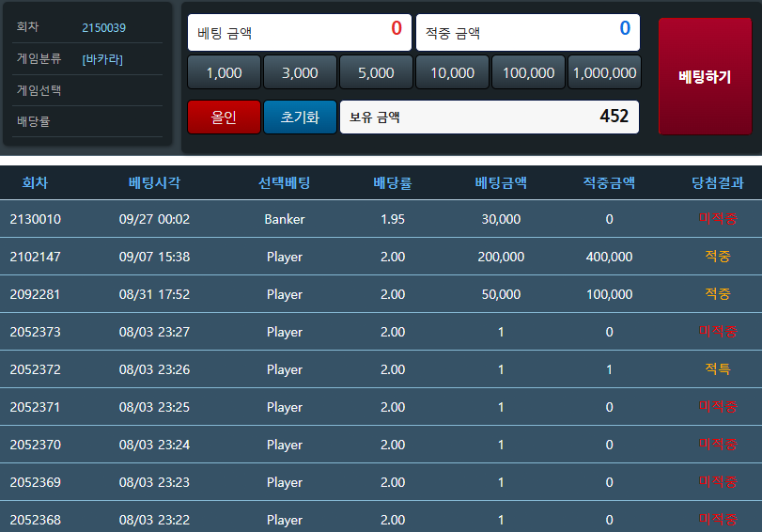Click the 08/31 17:52 bet time

point(154,294)
